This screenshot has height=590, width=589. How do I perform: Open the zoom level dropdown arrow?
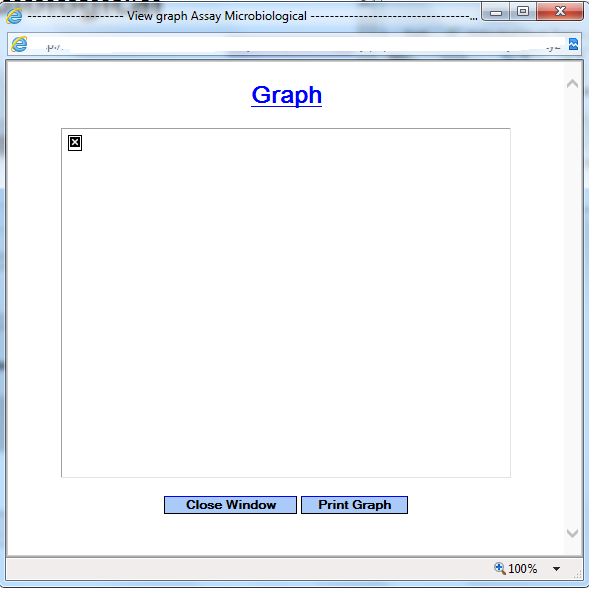click(x=556, y=569)
